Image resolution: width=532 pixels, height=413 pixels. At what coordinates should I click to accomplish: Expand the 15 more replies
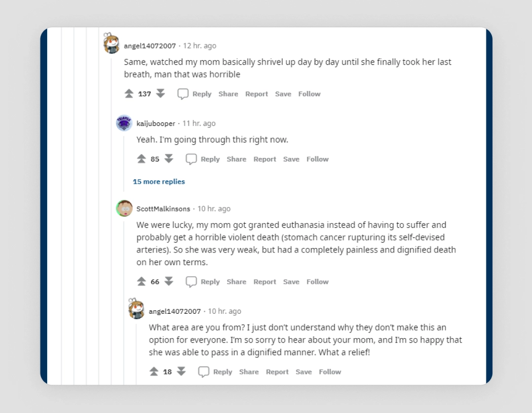[x=158, y=181]
